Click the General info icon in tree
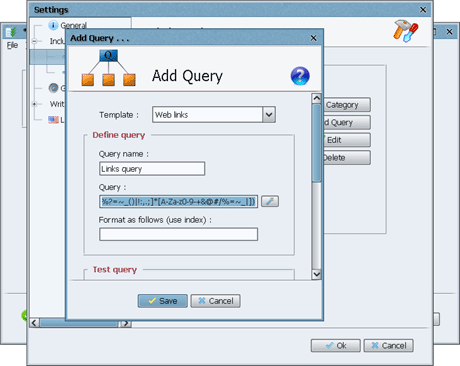Viewport: 460px width, 366px height. [53, 25]
